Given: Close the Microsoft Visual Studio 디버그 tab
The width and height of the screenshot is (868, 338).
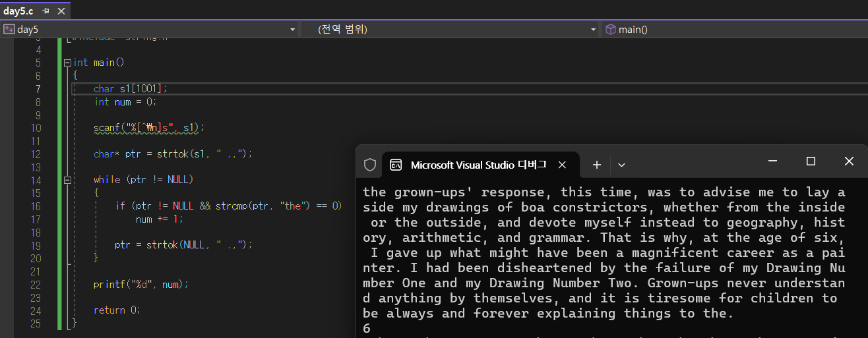Looking at the screenshot, I should pyautogui.click(x=563, y=165).
